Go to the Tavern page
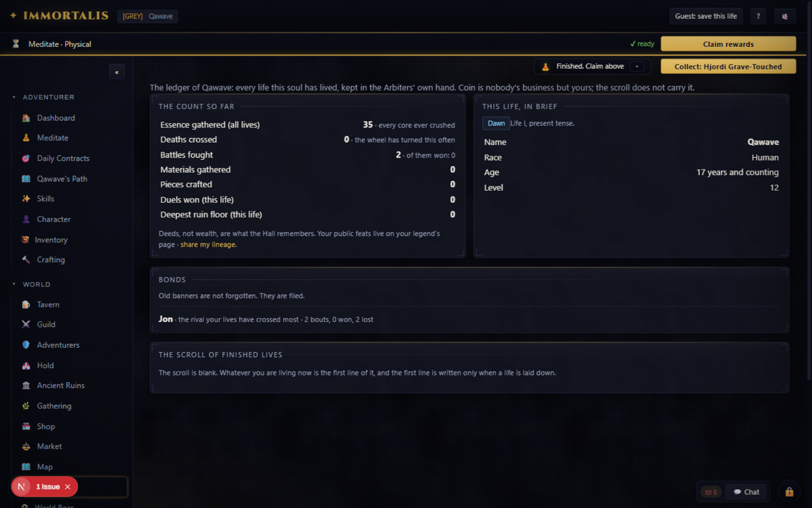The image size is (812, 508). pos(48,305)
